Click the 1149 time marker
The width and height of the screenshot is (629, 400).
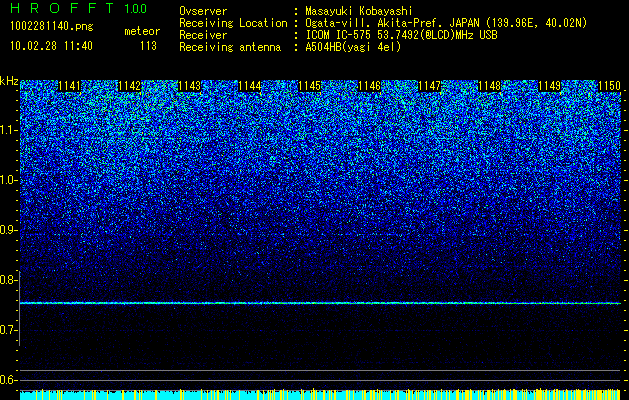tap(549, 86)
